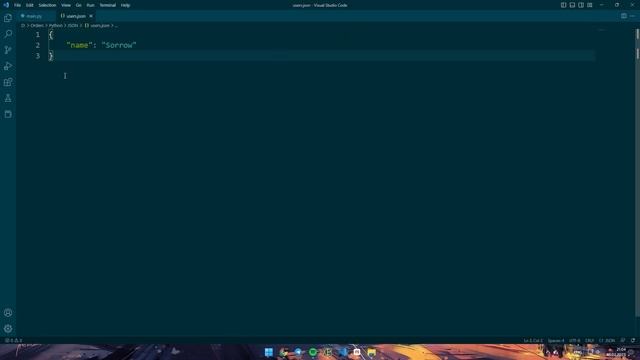
Task: Click the "Sorrow" value on line 2
Action: pyautogui.click(x=119, y=45)
